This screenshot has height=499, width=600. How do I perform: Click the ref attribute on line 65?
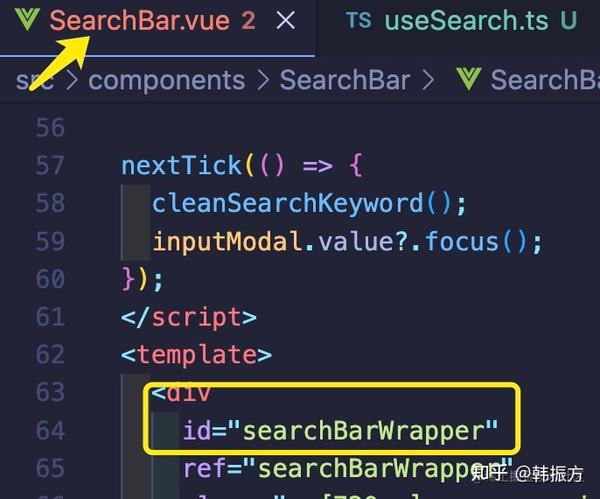click(x=205, y=468)
